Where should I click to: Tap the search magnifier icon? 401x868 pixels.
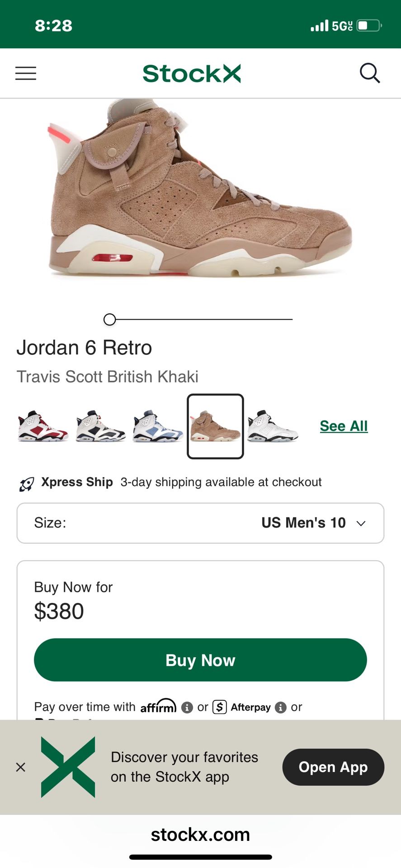pyautogui.click(x=369, y=73)
